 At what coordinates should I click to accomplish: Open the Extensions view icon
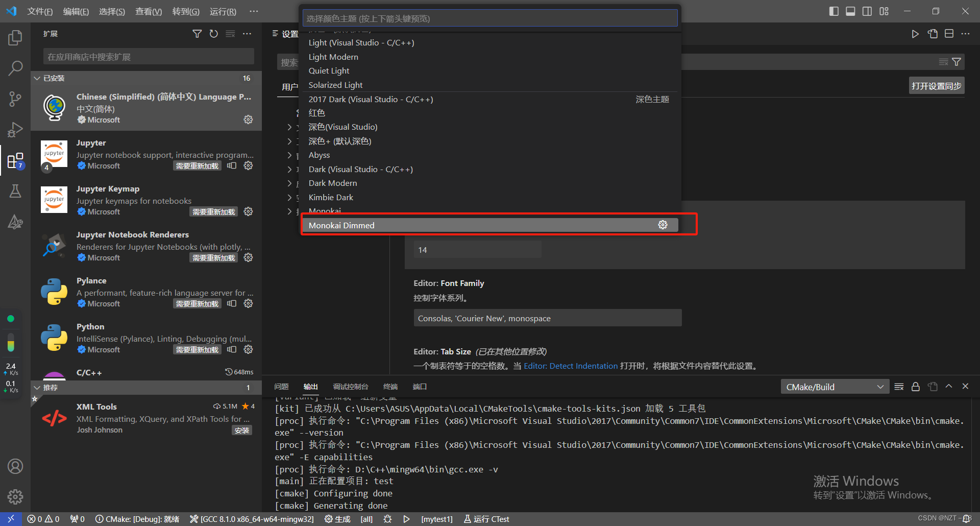click(x=15, y=161)
